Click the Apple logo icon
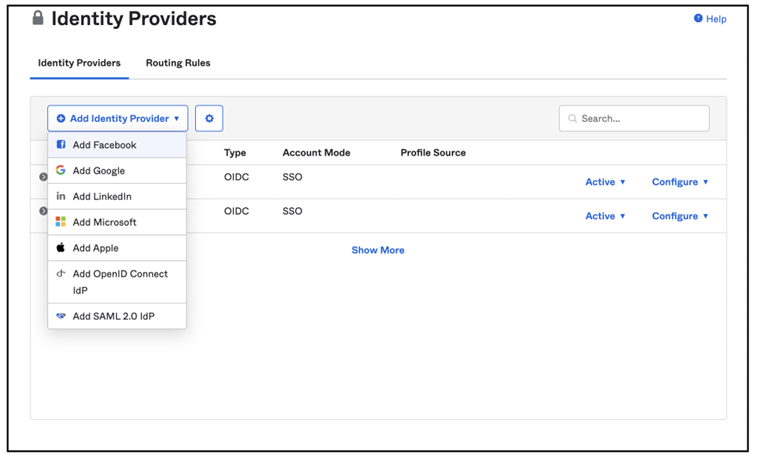The width and height of the screenshot is (757, 459). [61, 248]
